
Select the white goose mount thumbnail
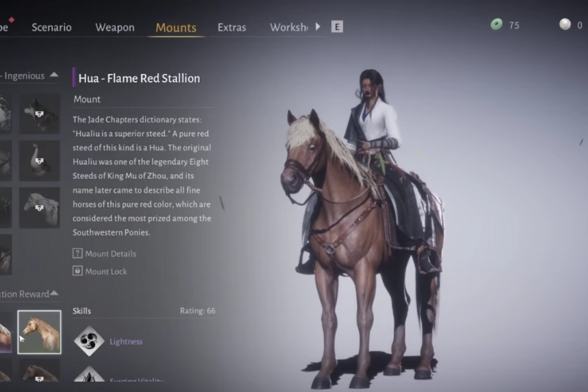(40, 161)
